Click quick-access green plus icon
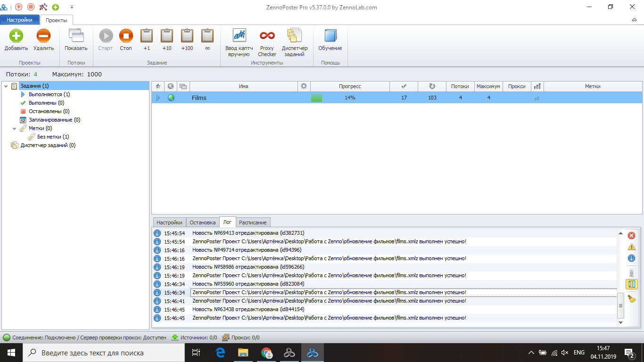644x362 pixels. 56,7
